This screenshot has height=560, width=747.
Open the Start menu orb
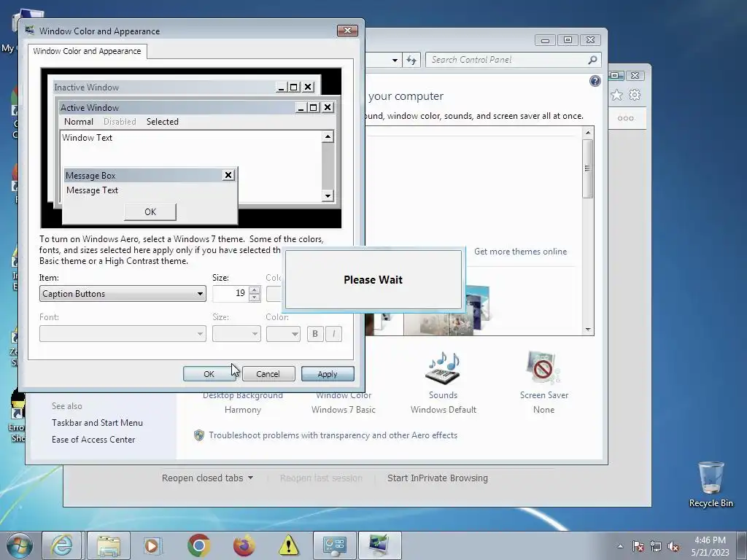20,545
